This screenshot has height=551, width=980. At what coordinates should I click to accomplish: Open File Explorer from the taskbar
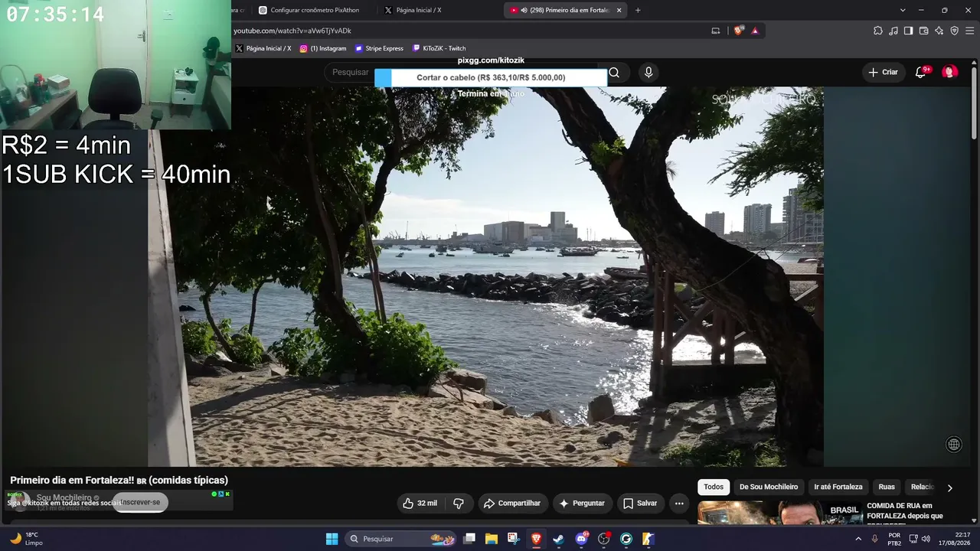coord(492,539)
